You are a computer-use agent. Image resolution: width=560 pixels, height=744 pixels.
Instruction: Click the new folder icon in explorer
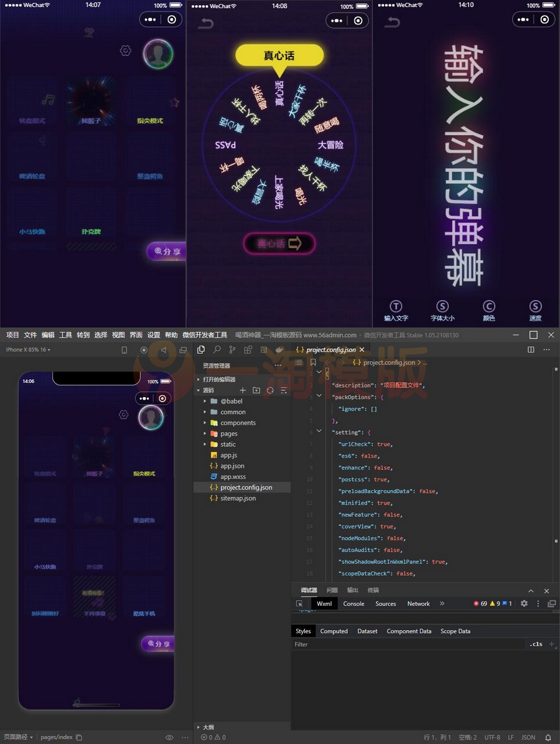(256, 390)
